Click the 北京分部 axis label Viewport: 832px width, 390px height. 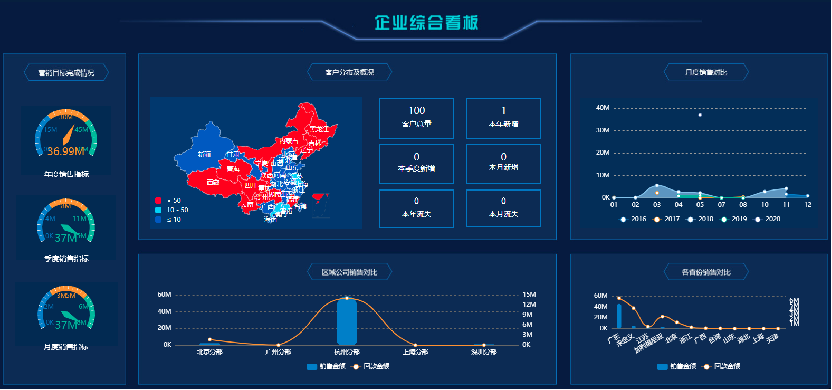click(210, 352)
